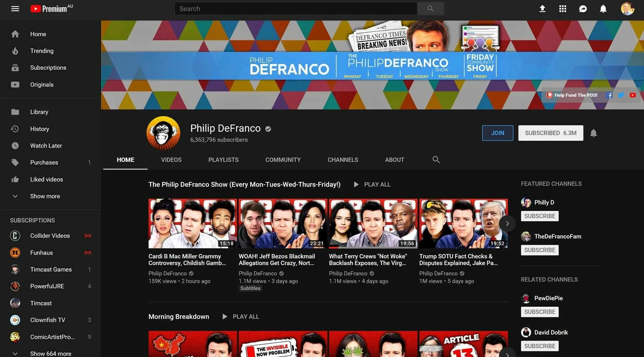This screenshot has height=357, width=644.
Task: Show next videos in Philip DeFranco Show row
Action: coord(507,224)
